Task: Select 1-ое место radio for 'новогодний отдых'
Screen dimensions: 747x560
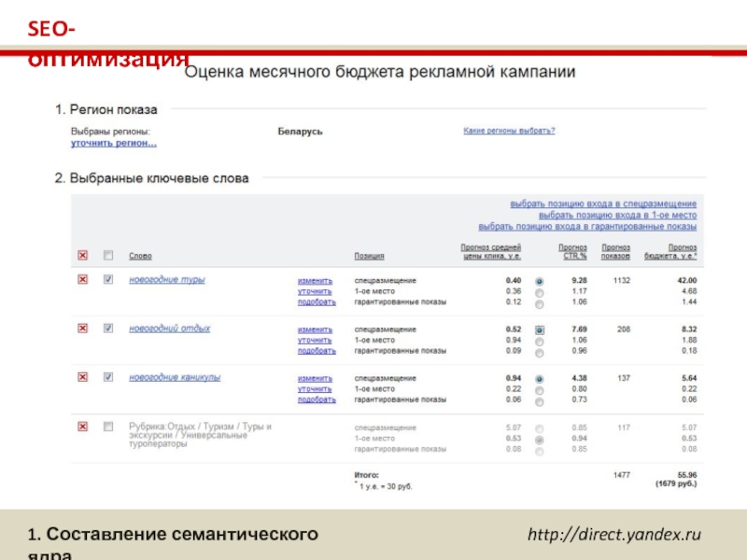Action: (x=540, y=342)
